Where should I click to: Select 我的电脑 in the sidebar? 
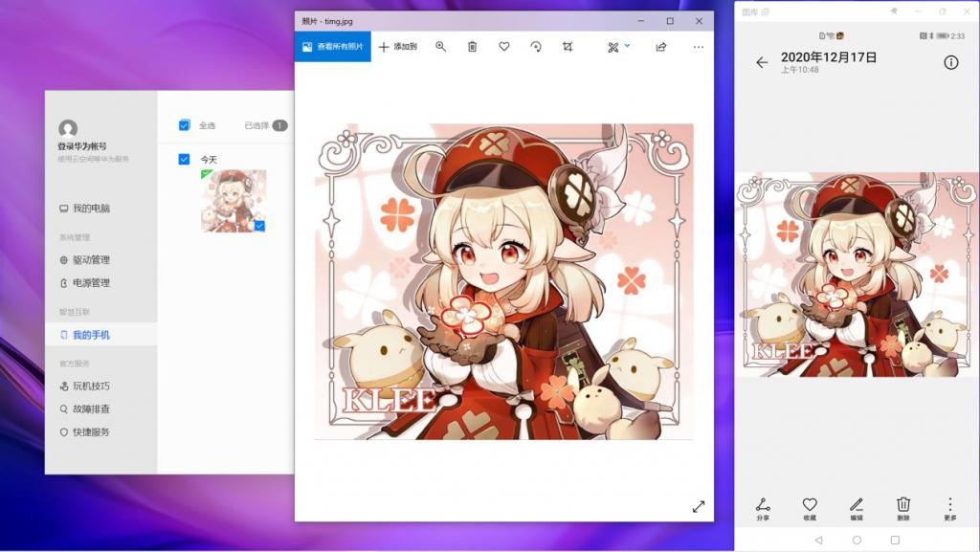pyautogui.click(x=91, y=208)
